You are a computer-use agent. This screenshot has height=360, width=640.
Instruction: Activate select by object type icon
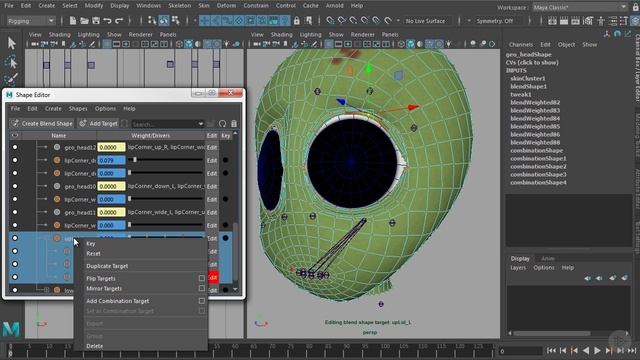tap(164, 20)
